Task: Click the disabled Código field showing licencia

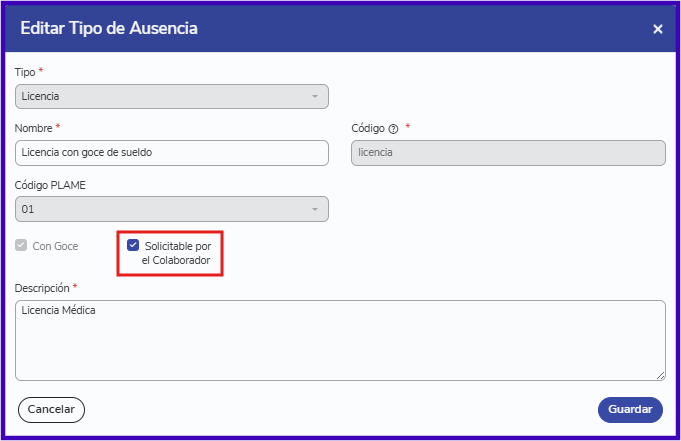Action: tap(508, 153)
